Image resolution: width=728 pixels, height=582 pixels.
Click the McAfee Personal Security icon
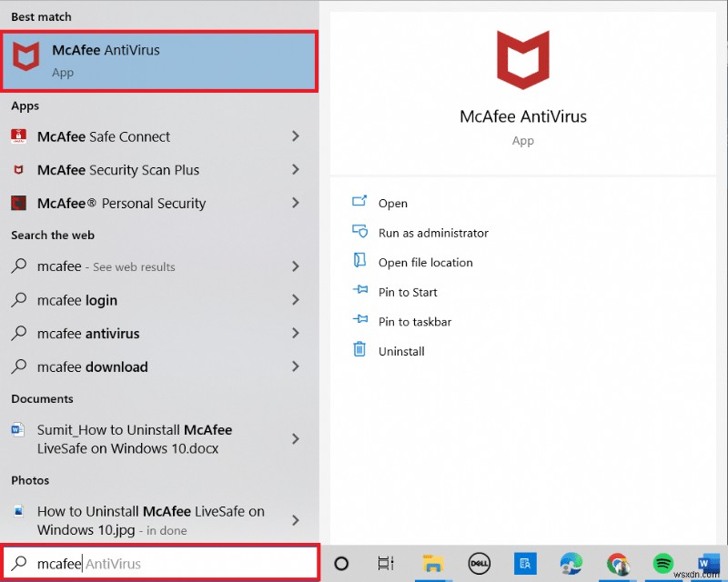18,204
